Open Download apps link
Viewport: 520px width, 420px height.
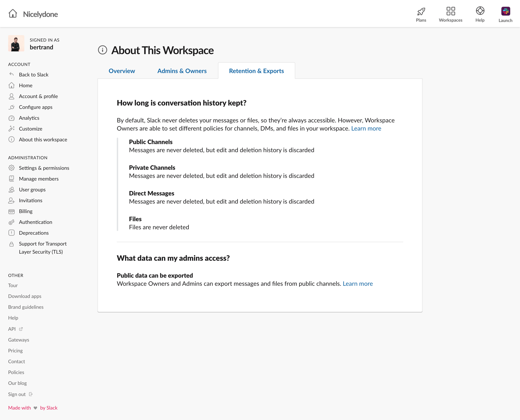[x=25, y=296]
